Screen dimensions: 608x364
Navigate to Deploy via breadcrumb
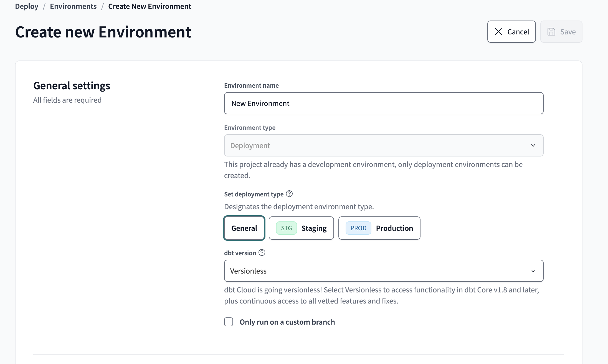(x=27, y=6)
